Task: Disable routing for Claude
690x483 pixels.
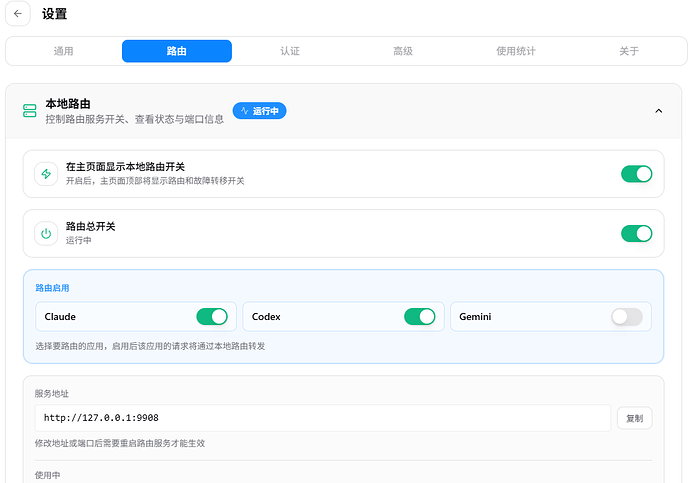Action: (212, 317)
